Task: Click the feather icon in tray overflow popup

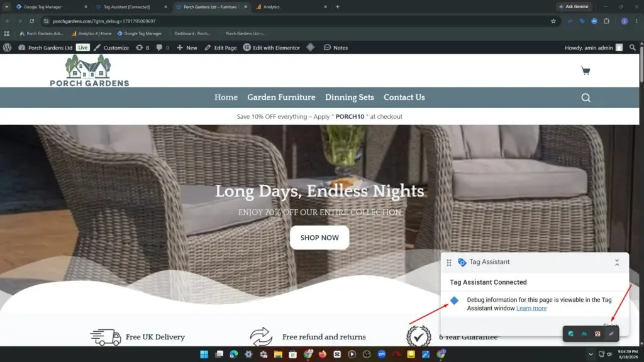Action: (x=611, y=334)
